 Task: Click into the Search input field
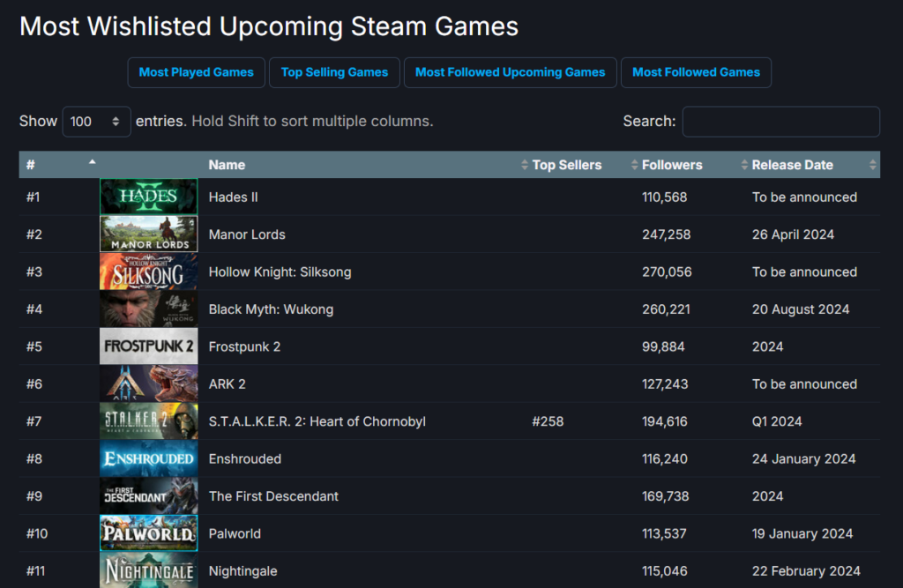pos(780,122)
